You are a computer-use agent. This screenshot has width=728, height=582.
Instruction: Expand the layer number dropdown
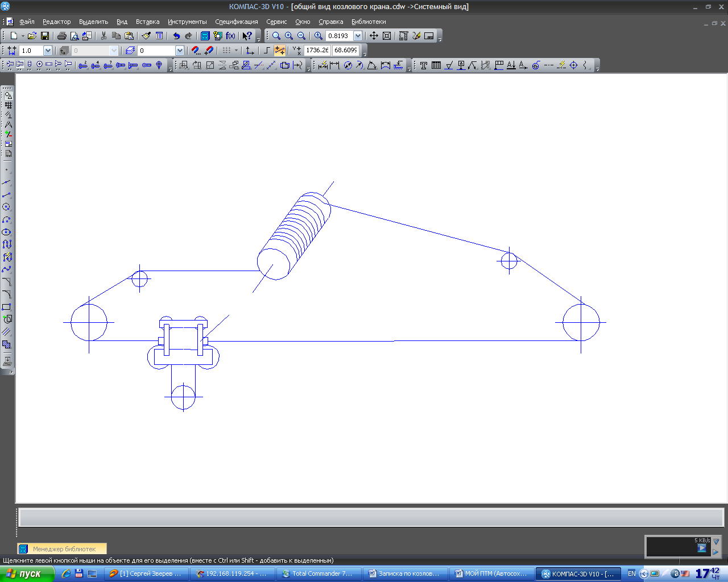coord(180,51)
